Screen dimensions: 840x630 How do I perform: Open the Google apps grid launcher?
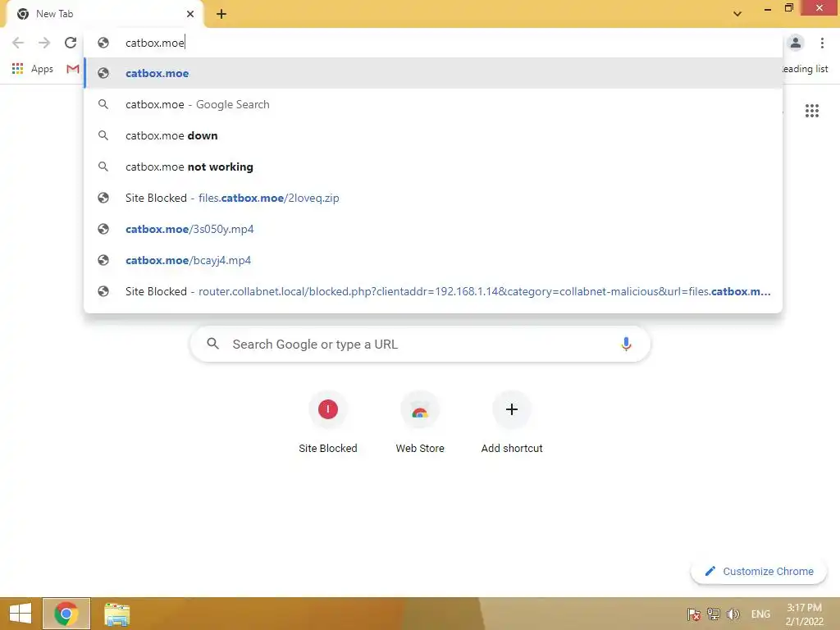[x=811, y=111]
